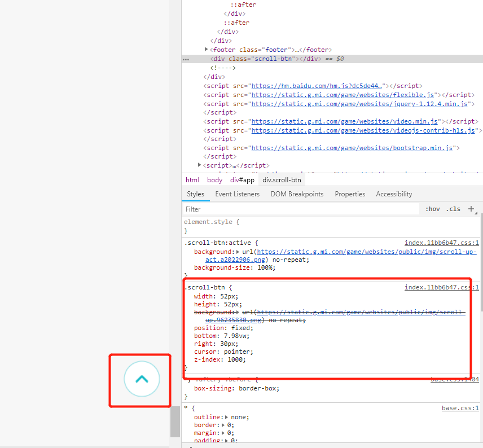The width and height of the screenshot is (483, 448).
Task: Switch to the Styles tab
Action: tap(195, 194)
